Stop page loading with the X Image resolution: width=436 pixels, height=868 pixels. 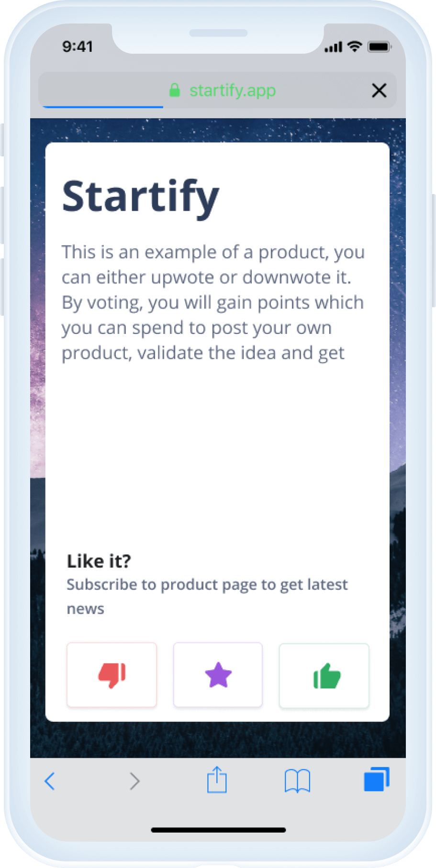click(379, 90)
